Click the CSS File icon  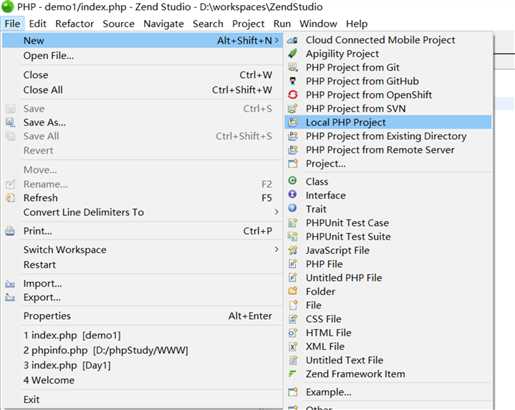click(x=293, y=319)
